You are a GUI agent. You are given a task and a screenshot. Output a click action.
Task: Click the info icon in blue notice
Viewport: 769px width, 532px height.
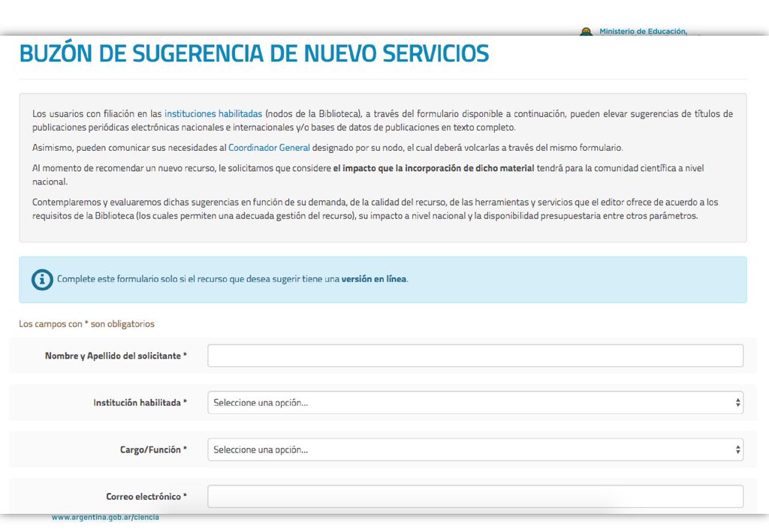coord(42,280)
